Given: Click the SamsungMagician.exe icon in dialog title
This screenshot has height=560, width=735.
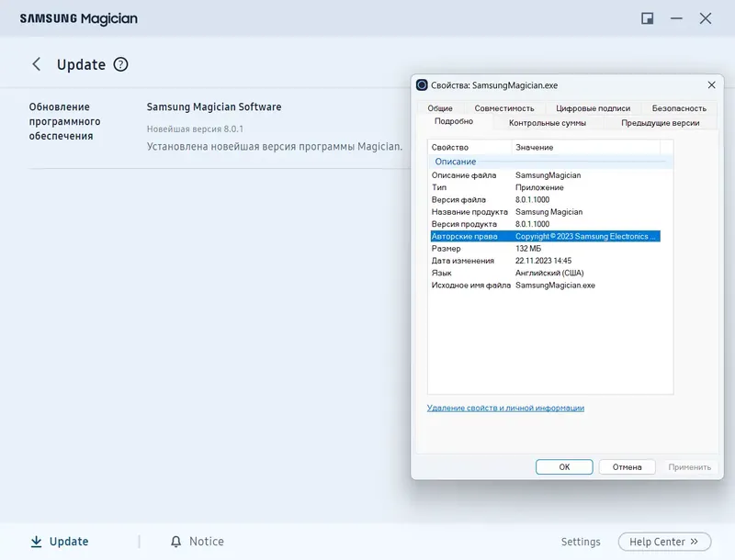Looking at the screenshot, I should 422,84.
